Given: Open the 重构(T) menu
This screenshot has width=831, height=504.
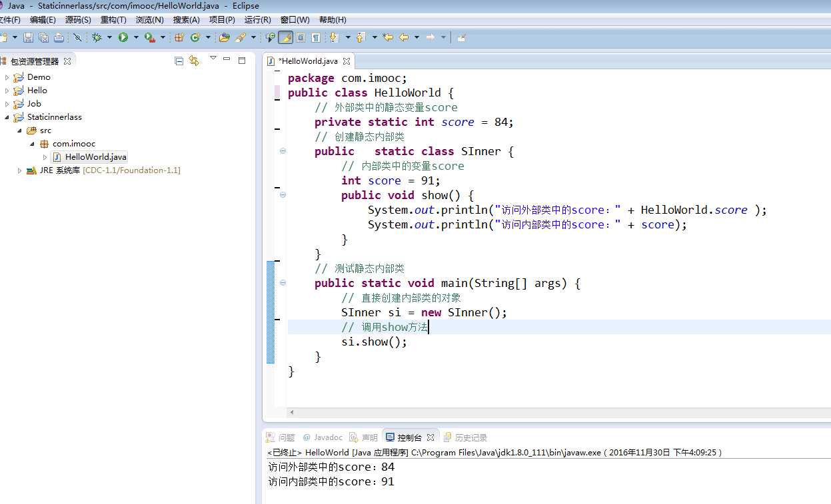Looking at the screenshot, I should click(113, 20).
